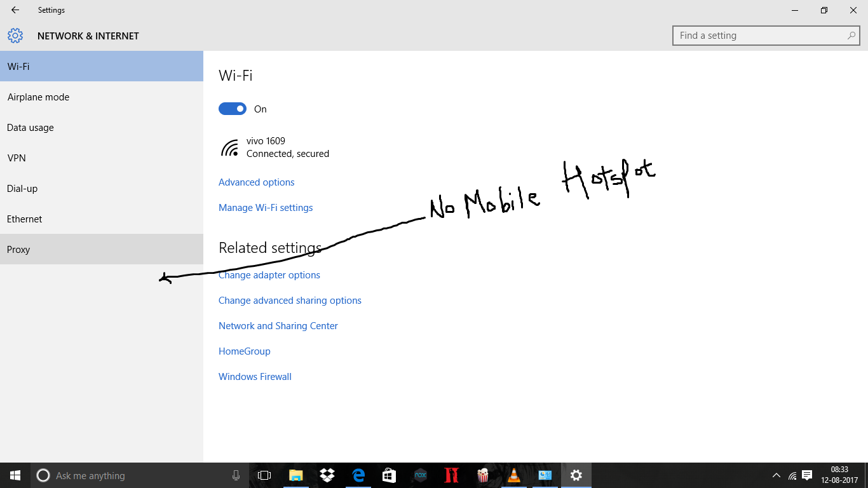
Task: Open Windows Store from the taskbar
Action: 389,475
